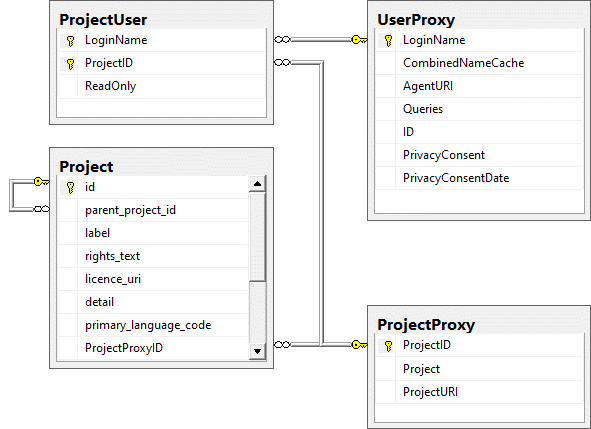The width and height of the screenshot is (591, 429).
Task: Select the ProjectUser table title
Action: point(103,20)
